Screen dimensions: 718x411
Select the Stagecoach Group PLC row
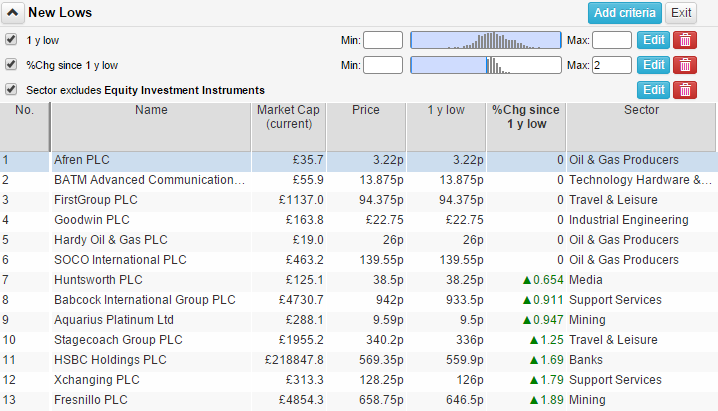[359, 340]
